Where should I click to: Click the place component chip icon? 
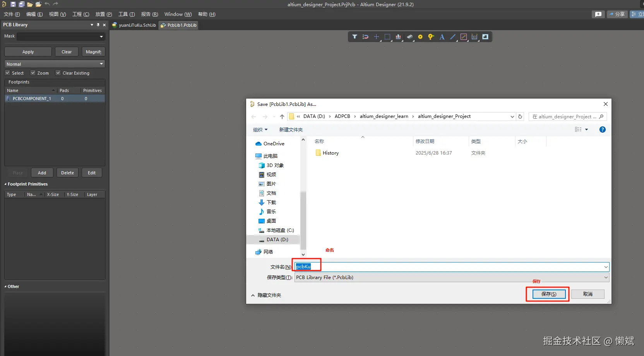click(409, 37)
